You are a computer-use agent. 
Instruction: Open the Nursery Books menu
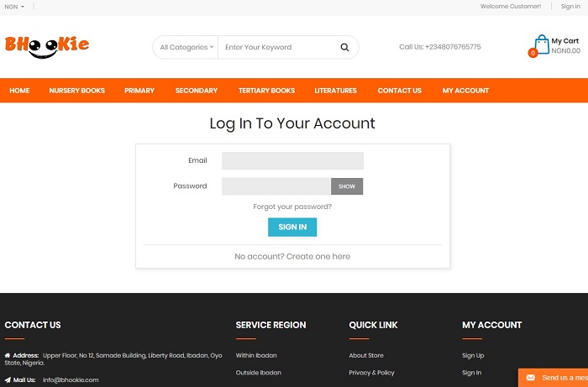[x=76, y=91]
